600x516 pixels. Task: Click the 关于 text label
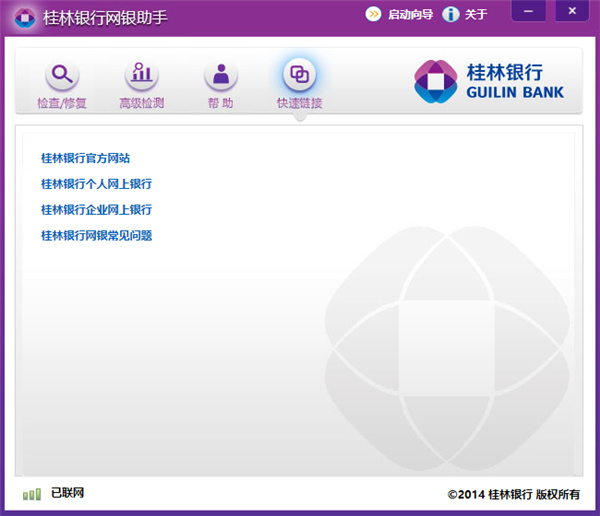(476, 15)
